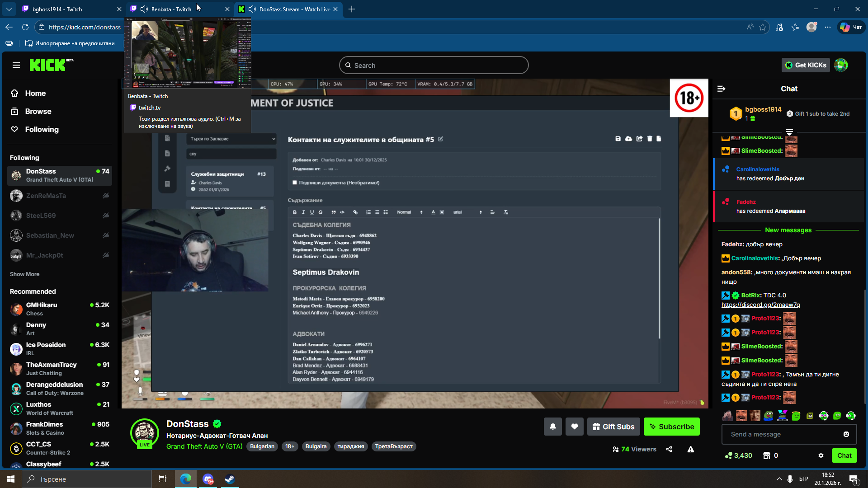Report the stream with the warning icon
The width and height of the screenshot is (868, 488).
pos(691,449)
